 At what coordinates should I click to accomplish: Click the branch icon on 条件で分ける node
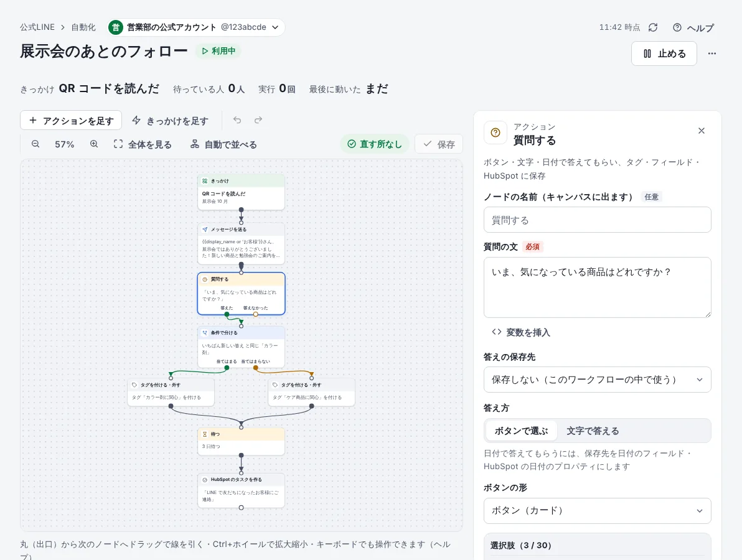click(205, 332)
